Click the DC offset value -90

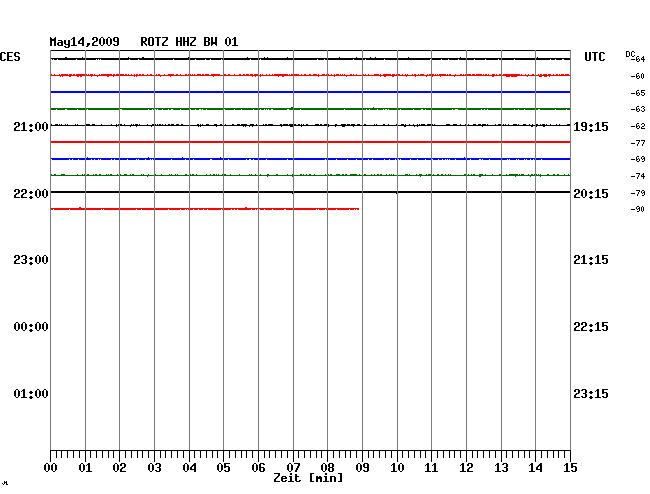point(638,210)
